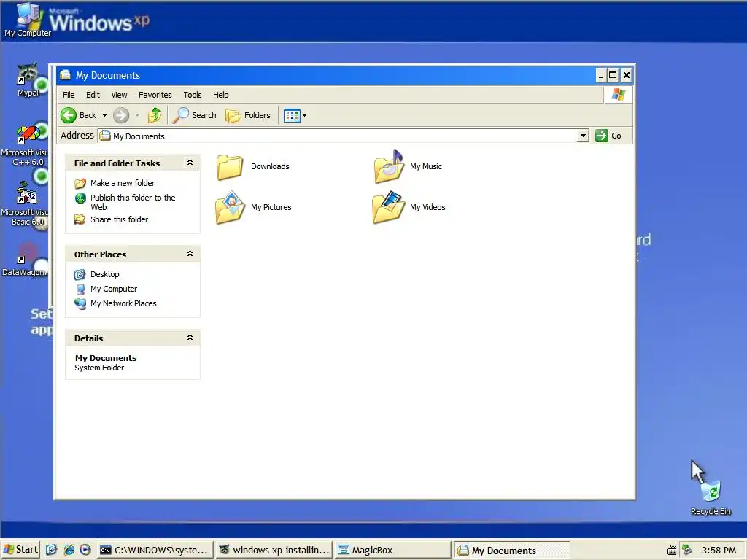The height and width of the screenshot is (560, 747).
Task: Click the My Documents title bar icon
Action: [65, 75]
